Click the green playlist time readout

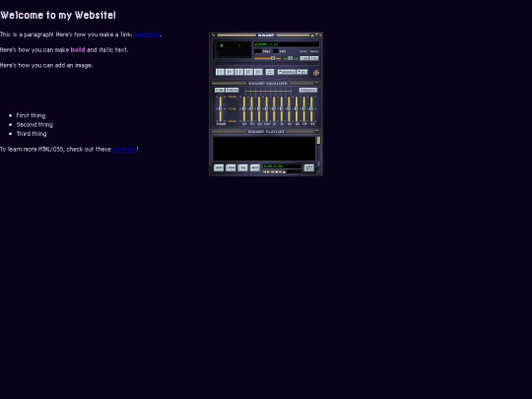tap(282, 166)
